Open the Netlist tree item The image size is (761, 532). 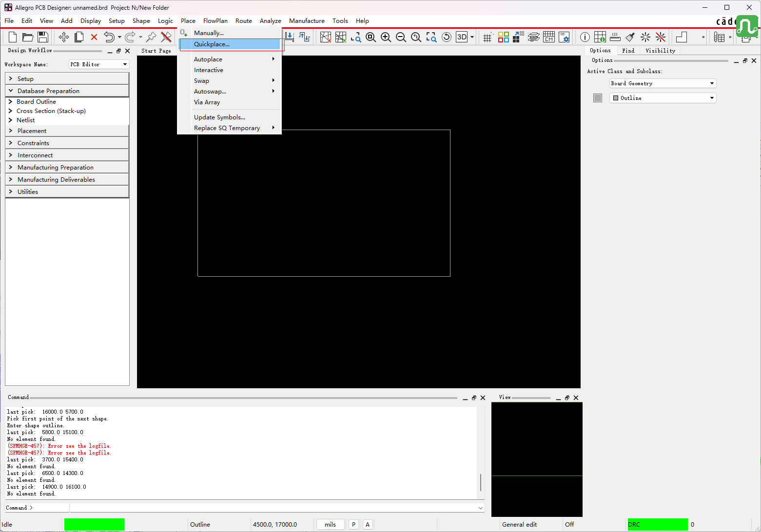pyautogui.click(x=26, y=120)
